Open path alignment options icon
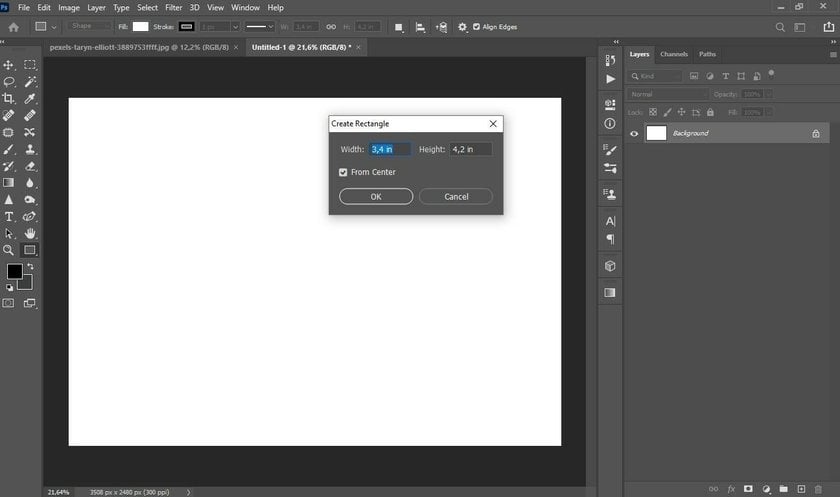The width and height of the screenshot is (840, 497). click(421, 27)
